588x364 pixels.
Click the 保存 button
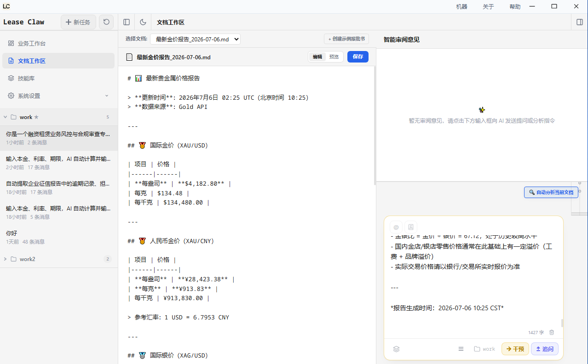[x=358, y=57]
